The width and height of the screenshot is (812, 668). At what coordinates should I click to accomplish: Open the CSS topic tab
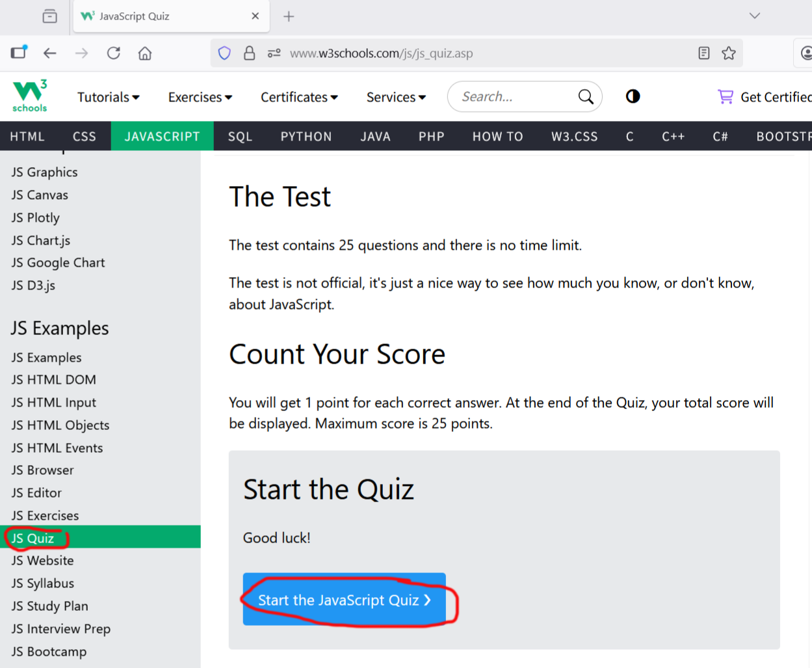[x=85, y=136]
